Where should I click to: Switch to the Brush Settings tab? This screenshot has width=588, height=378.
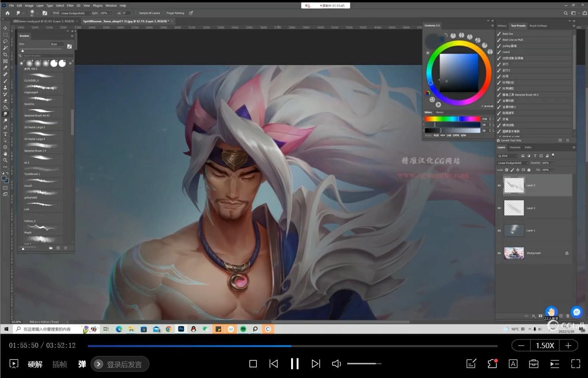pos(538,25)
